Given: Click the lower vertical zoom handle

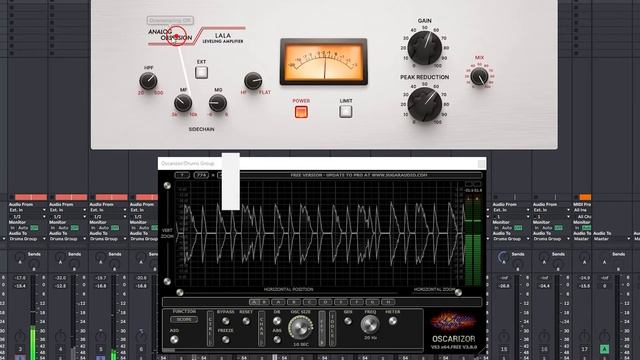Looking at the screenshot, I should pyautogui.click(x=167, y=281).
